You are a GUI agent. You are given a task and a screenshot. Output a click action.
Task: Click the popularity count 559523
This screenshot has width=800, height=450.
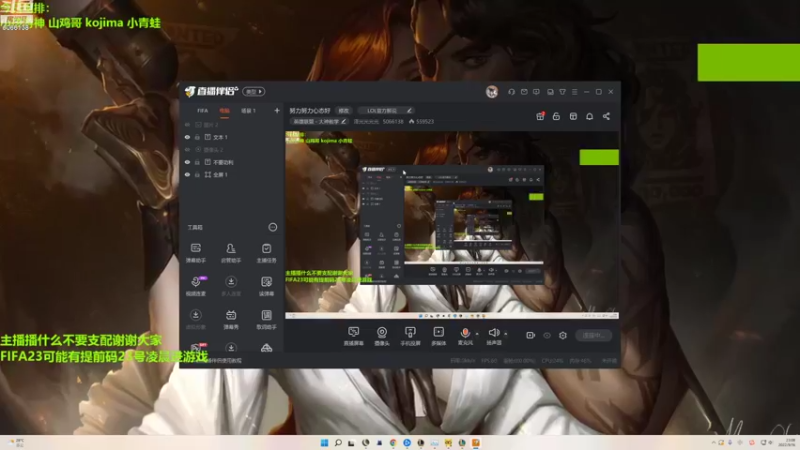point(425,122)
